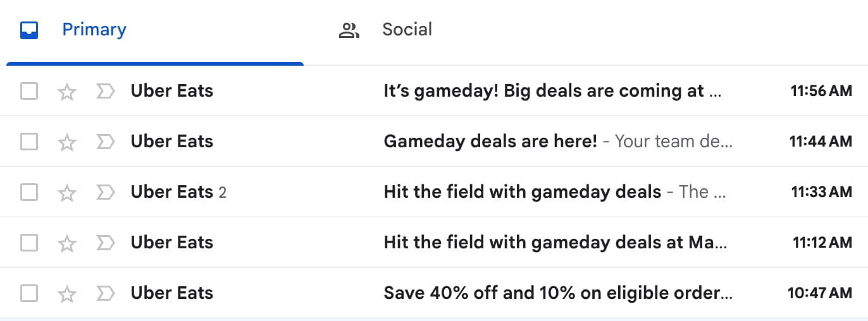Viewport: 868px width, 321px height.
Task: Star the "Save 40% off" email
Action: click(67, 294)
